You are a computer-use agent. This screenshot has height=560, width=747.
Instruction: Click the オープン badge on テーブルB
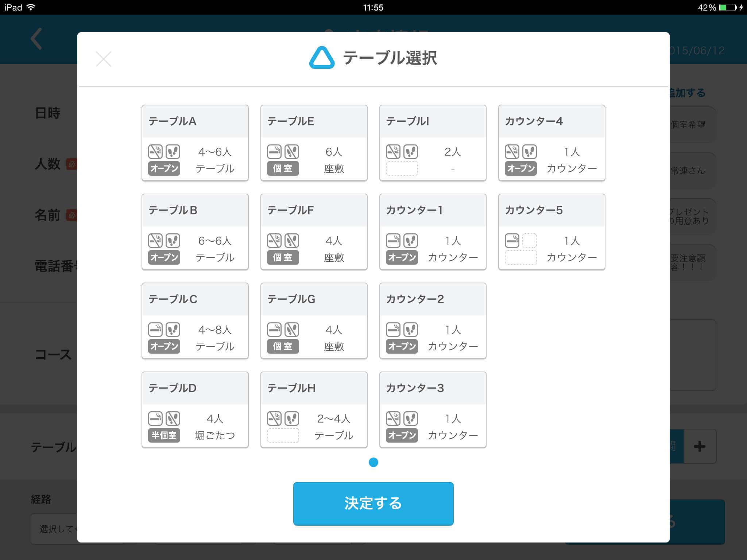pos(164,257)
